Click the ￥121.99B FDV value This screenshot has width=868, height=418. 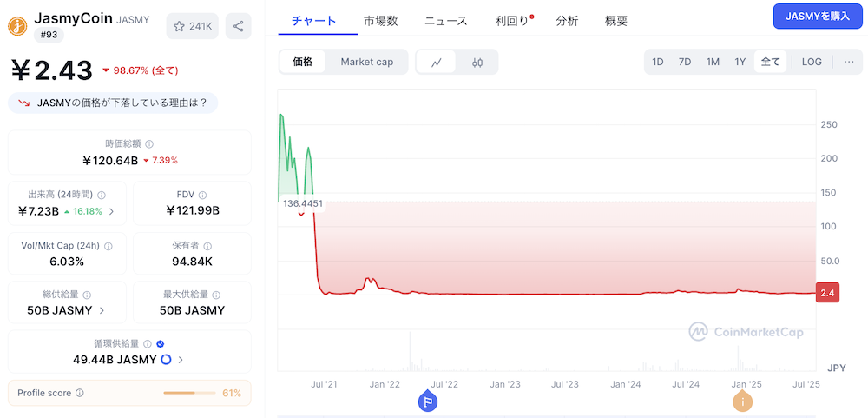coord(193,210)
